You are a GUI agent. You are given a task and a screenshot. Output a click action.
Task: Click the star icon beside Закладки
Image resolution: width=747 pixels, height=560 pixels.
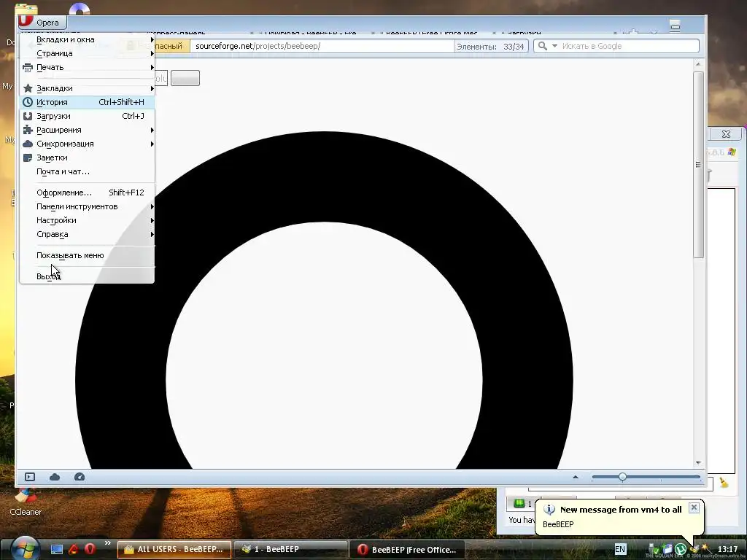(x=28, y=88)
